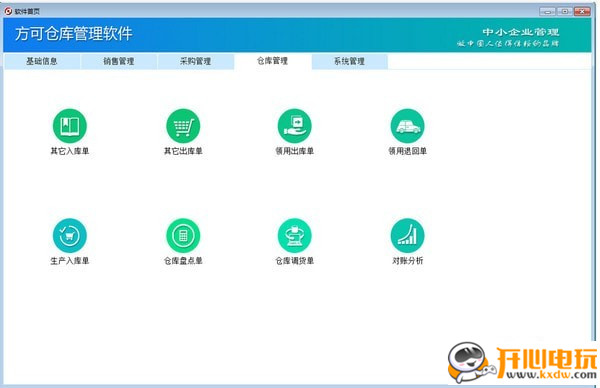This screenshot has width=600, height=388.
Task: Close the software window
Action: (x=582, y=11)
